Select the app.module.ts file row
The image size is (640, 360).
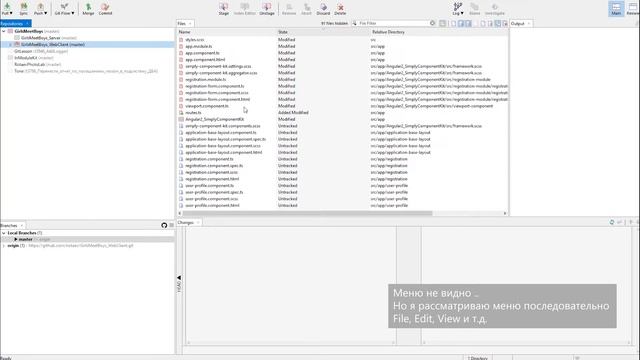343,46
